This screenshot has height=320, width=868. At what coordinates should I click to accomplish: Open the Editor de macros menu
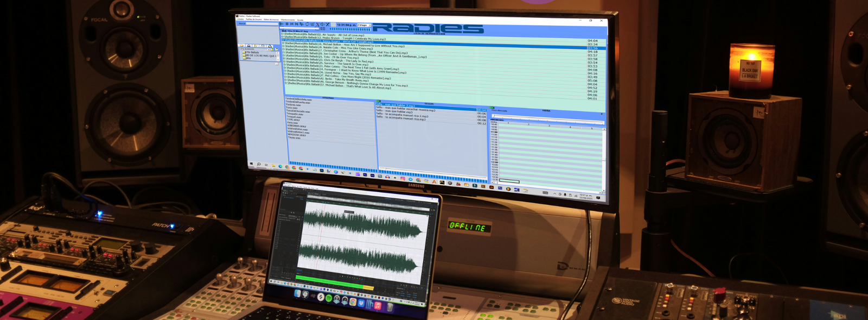[x=271, y=20]
